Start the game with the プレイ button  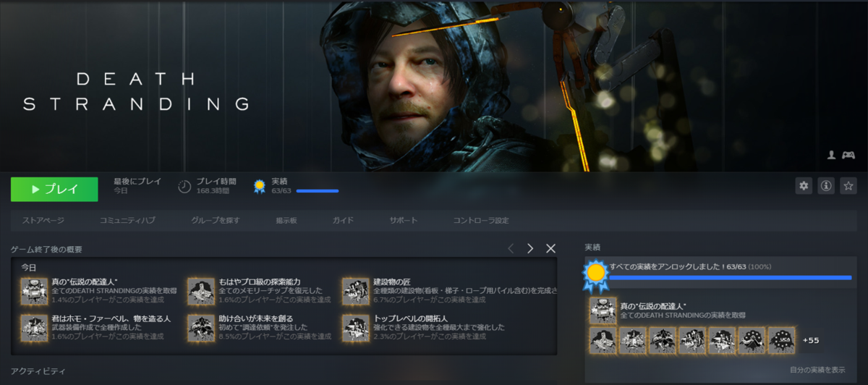[x=54, y=190]
